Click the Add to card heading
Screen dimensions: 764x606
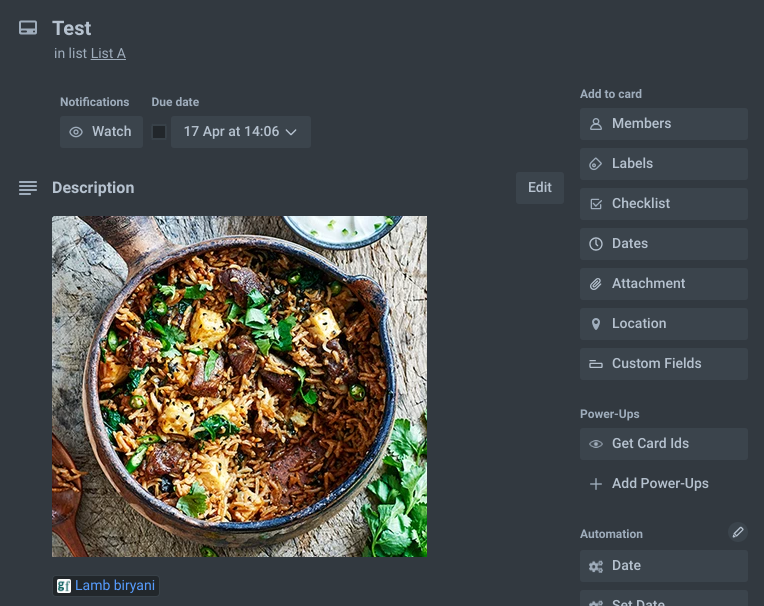(x=611, y=94)
